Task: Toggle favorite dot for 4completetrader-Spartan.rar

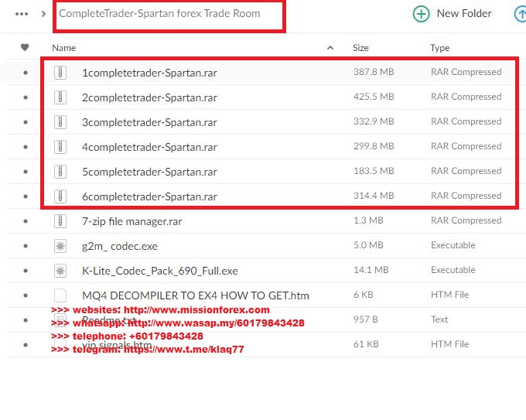Action: [26, 147]
